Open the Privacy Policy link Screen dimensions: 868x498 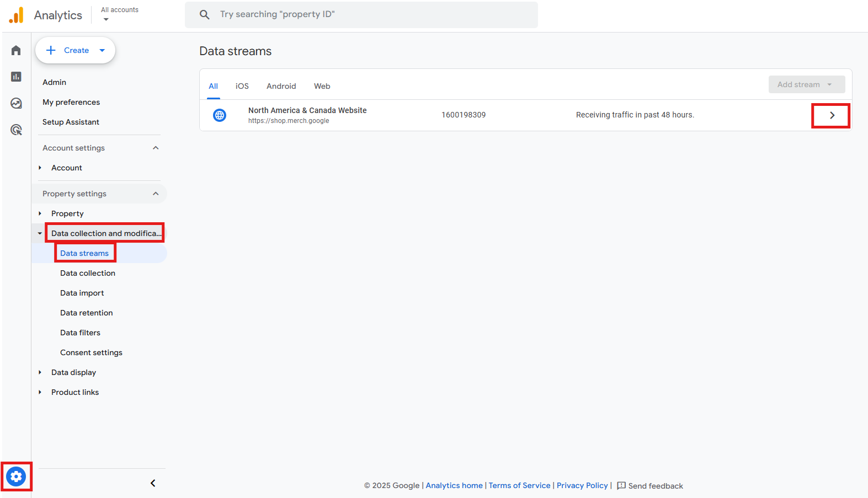[582, 485]
